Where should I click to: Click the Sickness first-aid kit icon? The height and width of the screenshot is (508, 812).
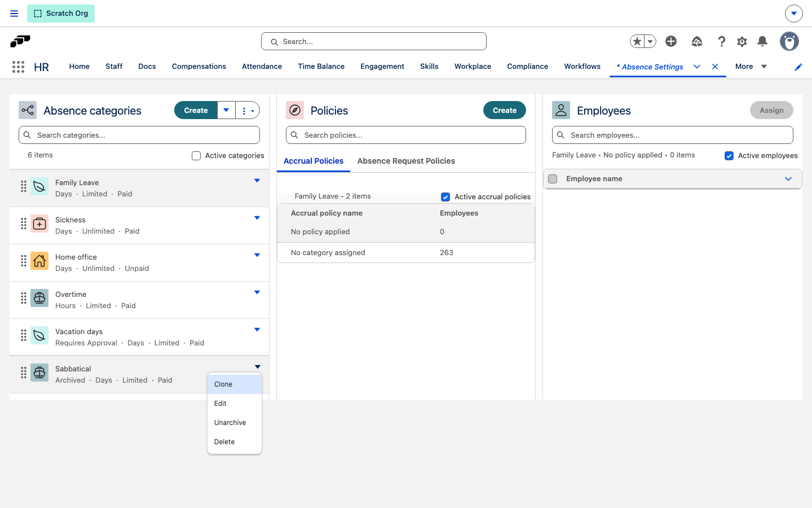[x=39, y=224]
